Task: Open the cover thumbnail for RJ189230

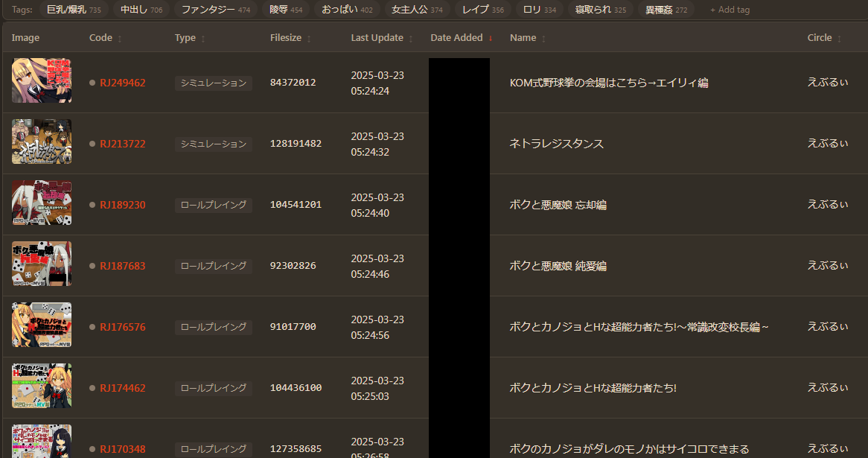Action: (42, 203)
